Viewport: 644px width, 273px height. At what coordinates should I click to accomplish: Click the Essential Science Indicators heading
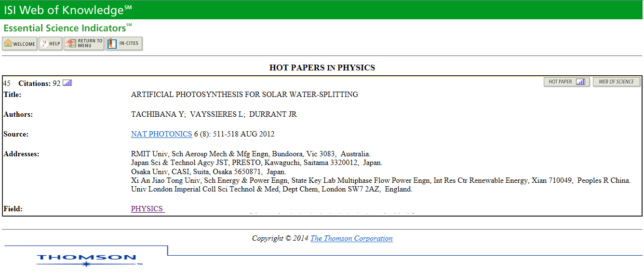tap(67, 28)
